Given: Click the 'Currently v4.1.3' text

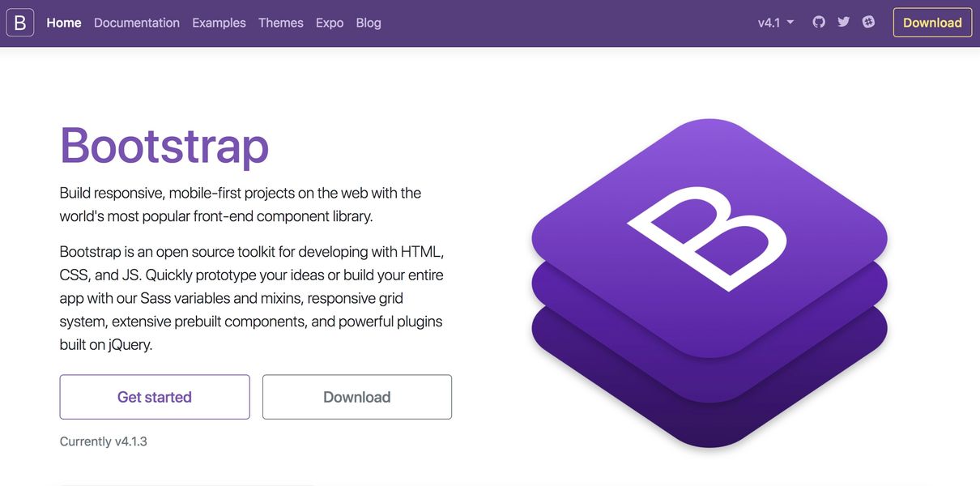Looking at the screenshot, I should [x=104, y=441].
